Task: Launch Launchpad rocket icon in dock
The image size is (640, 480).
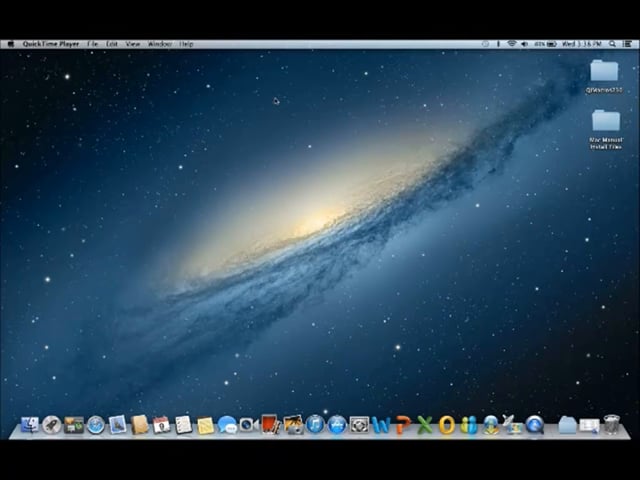Action: tap(52, 425)
